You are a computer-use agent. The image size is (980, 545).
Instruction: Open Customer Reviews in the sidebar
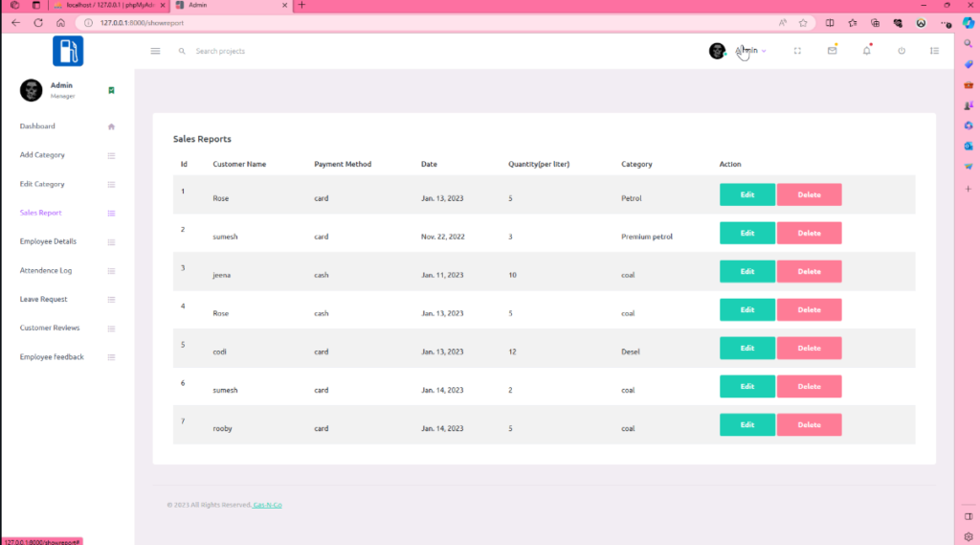coord(50,328)
